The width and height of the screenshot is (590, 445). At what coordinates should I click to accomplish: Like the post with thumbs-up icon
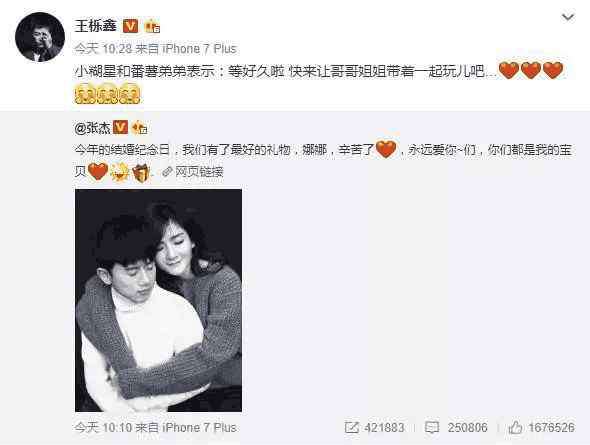(x=515, y=427)
